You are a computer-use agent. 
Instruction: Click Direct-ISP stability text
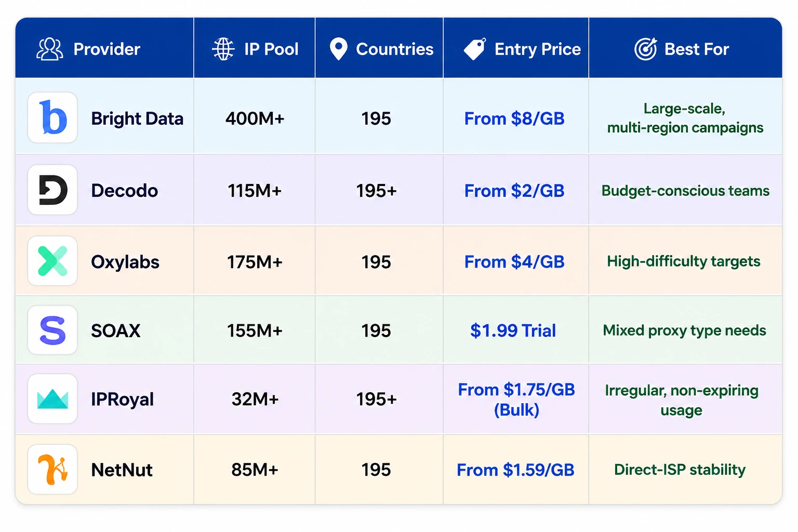(680, 470)
